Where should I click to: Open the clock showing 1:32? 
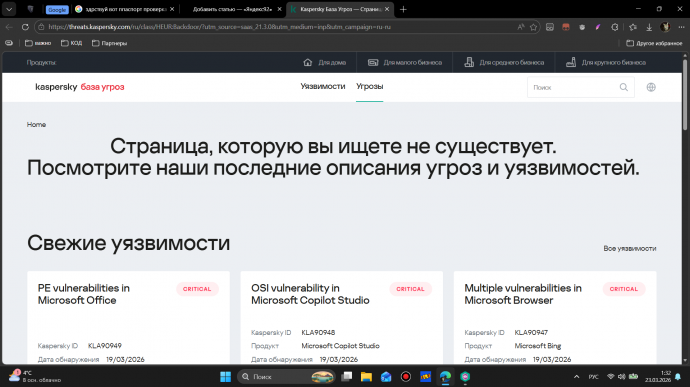pos(658,376)
